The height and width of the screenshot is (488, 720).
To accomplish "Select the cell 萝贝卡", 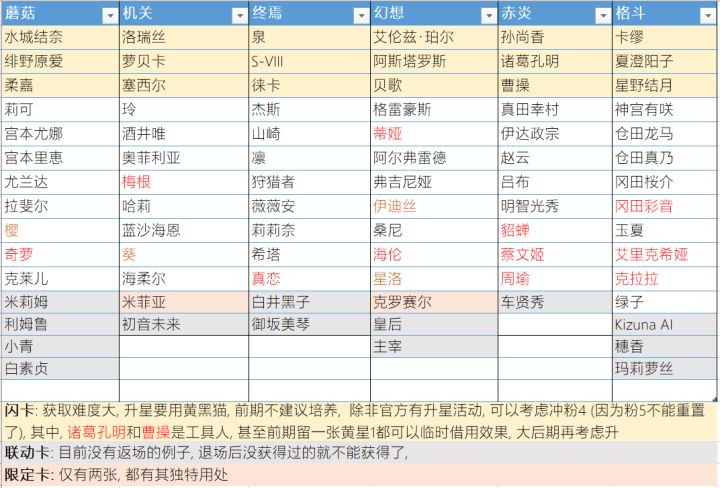I will (184, 62).
